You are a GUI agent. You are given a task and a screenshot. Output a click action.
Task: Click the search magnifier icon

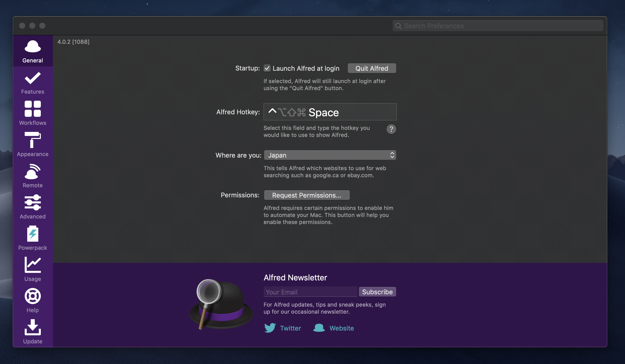398,26
